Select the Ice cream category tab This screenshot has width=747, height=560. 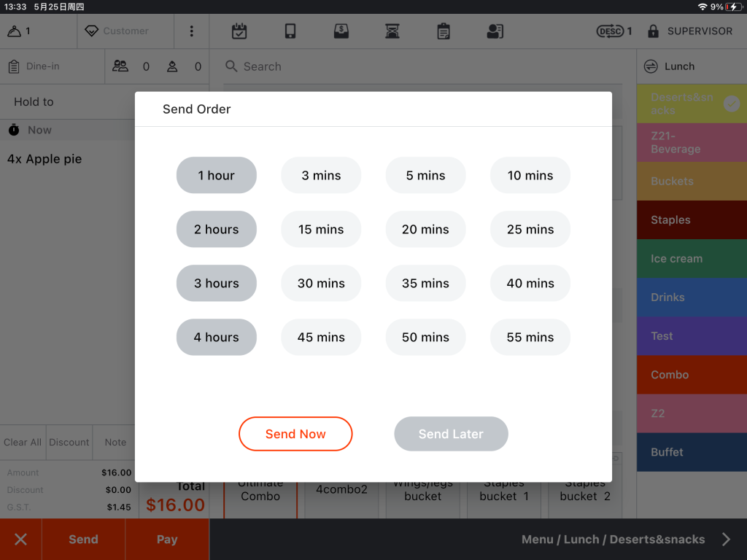coord(691,259)
